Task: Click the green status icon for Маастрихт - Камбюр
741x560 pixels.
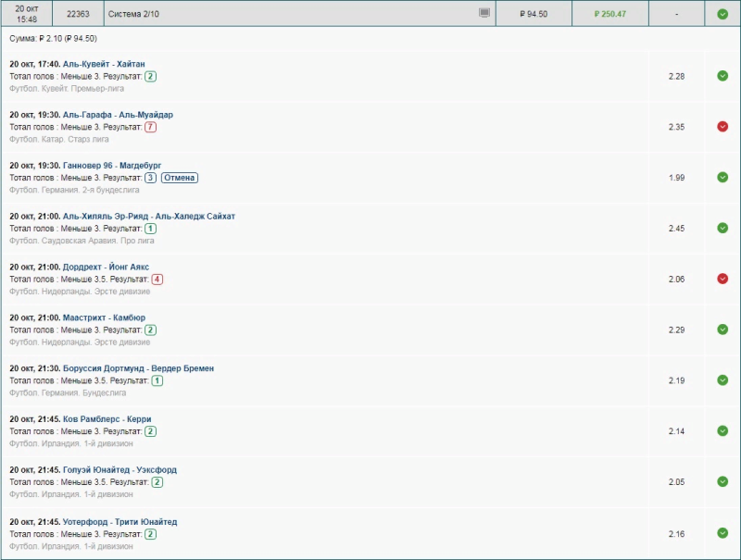Action: (722, 330)
